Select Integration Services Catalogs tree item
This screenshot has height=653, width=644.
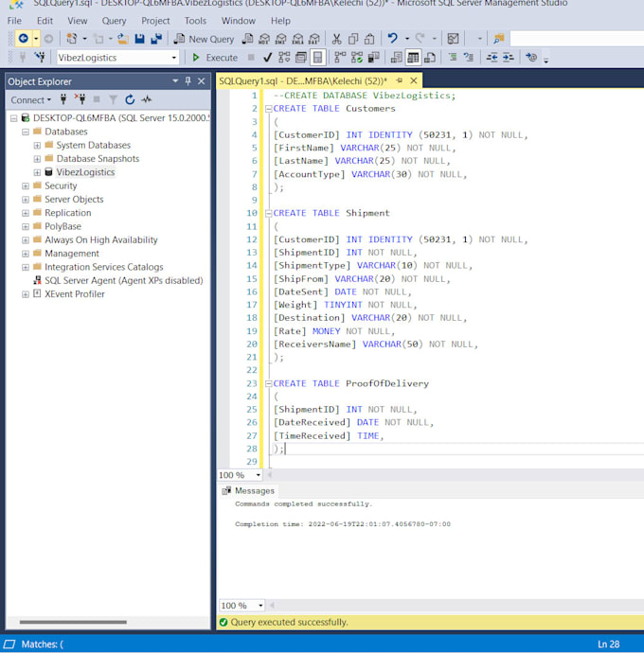(x=104, y=267)
